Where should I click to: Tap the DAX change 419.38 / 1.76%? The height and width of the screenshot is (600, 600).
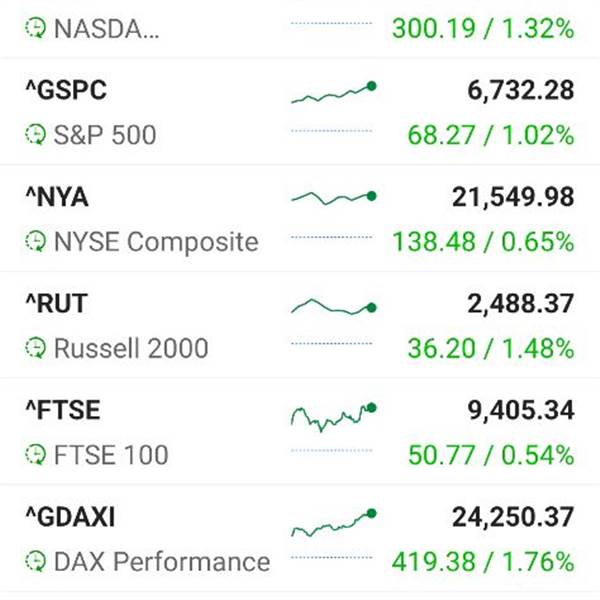pyautogui.click(x=483, y=562)
